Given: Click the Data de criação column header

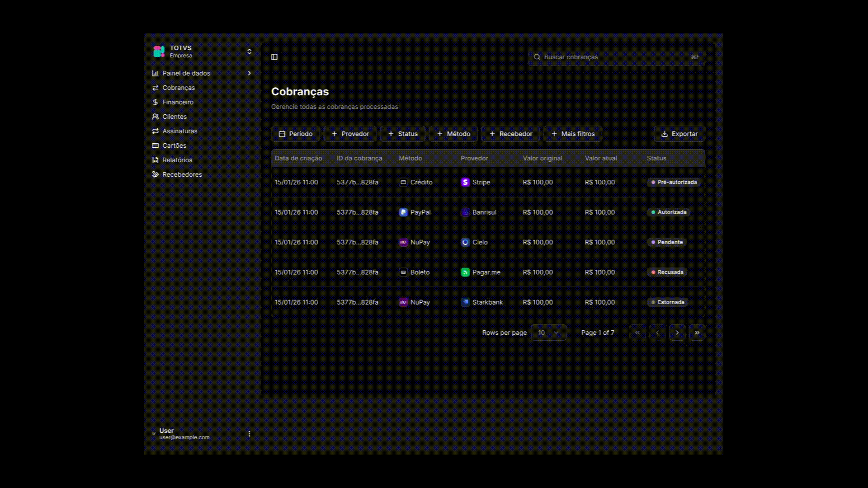Looking at the screenshot, I should click(298, 158).
